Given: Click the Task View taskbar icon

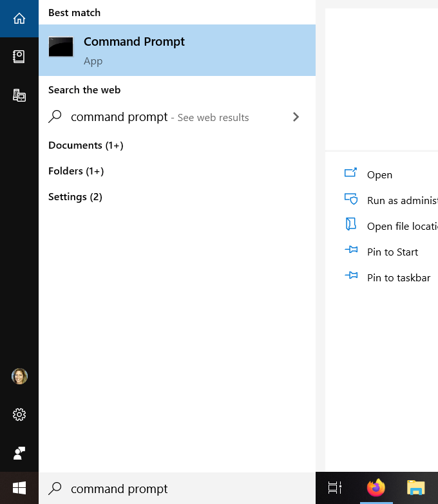Looking at the screenshot, I should point(334,489).
